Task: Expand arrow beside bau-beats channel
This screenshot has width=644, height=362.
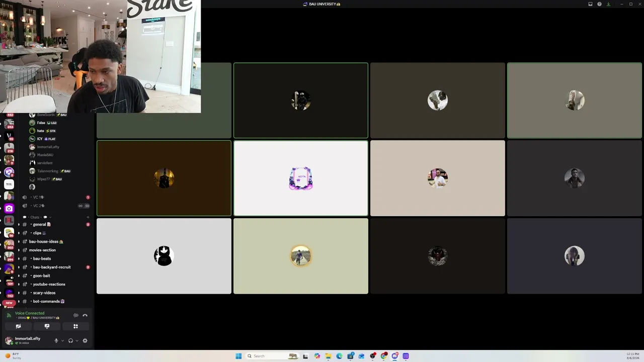Action: [19, 258]
